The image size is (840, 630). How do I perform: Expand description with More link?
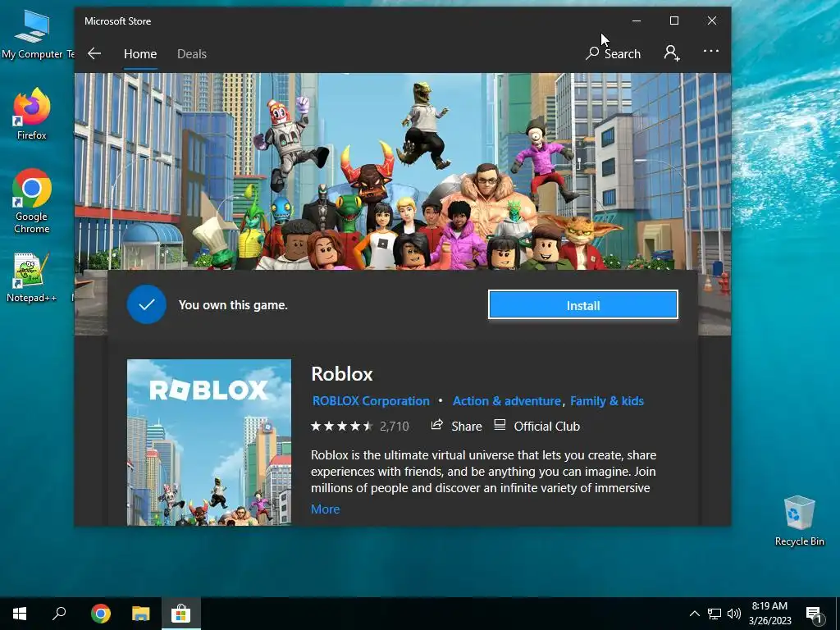325,509
